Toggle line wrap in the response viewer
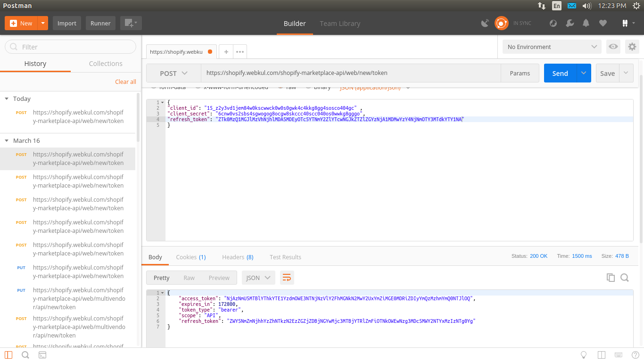 click(x=287, y=278)
